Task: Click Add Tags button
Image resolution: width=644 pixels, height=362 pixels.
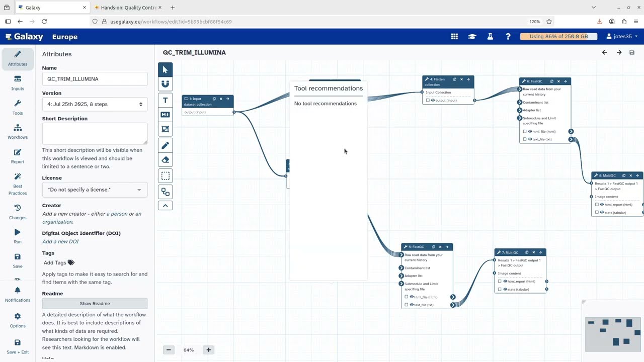Action: pyautogui.click(x=58, y=262)
